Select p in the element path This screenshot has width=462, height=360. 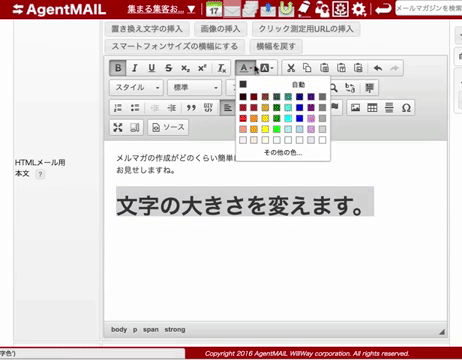pos(135,330)
